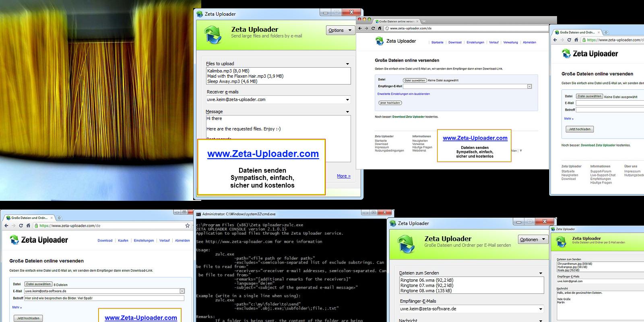This screenshot has height=322, width=644.
Task: Click Zeta Uploader logo in top-right browser page
Action: tap(590, 54)
